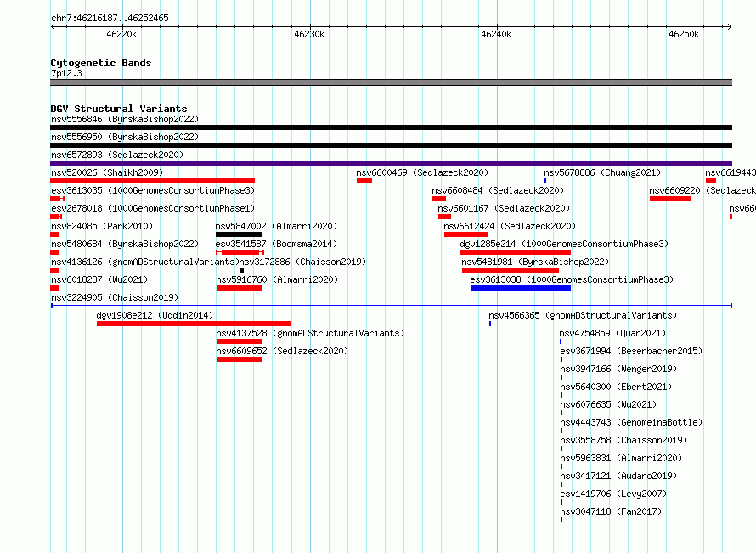Image resolution: width=756 pixels, height=553 pixels.
Task: Click nsv6612424 (Sedlazeck2020) label
Action: (x=510, y=226)
